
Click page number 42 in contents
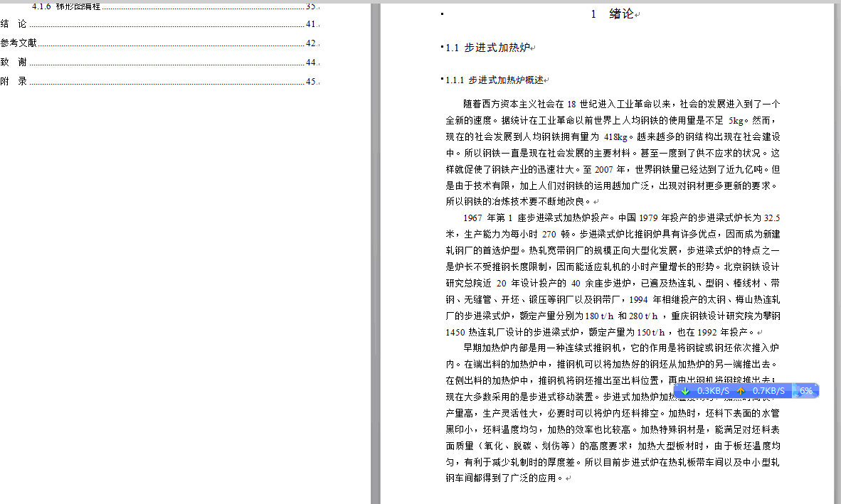pyautogui.click(x=311, y=43)
